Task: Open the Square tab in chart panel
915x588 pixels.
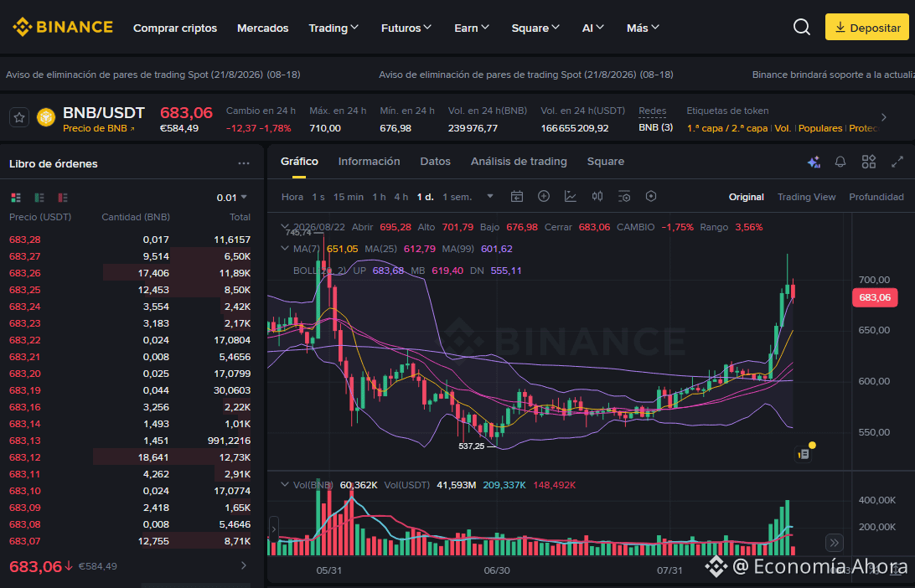Action: (606, 162)
